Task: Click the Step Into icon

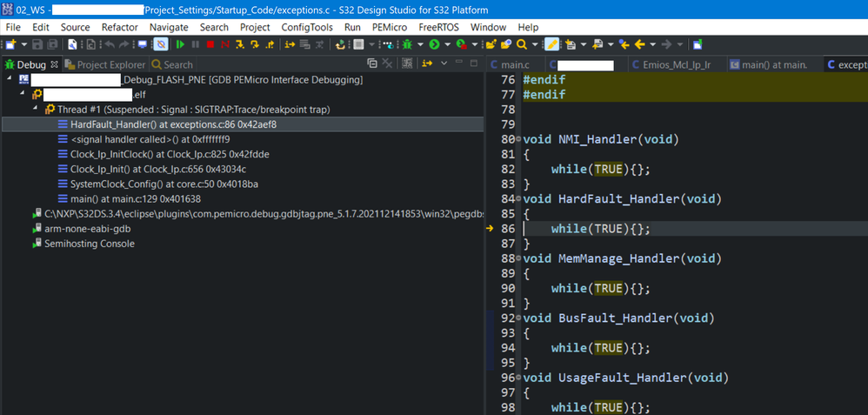Action: tap(240, 44)
